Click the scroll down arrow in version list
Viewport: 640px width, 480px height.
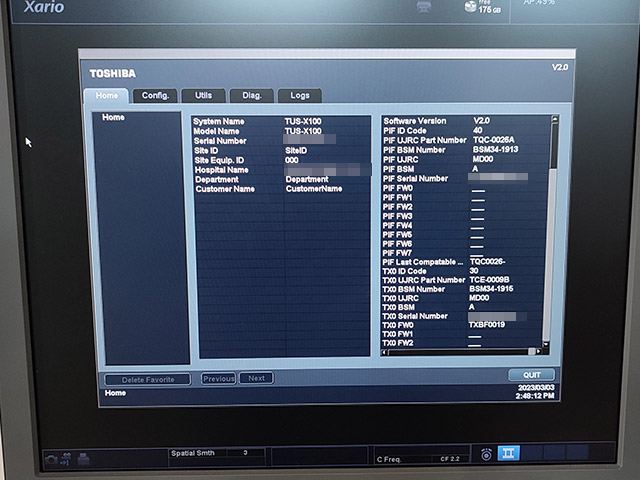tap(546, 344)
